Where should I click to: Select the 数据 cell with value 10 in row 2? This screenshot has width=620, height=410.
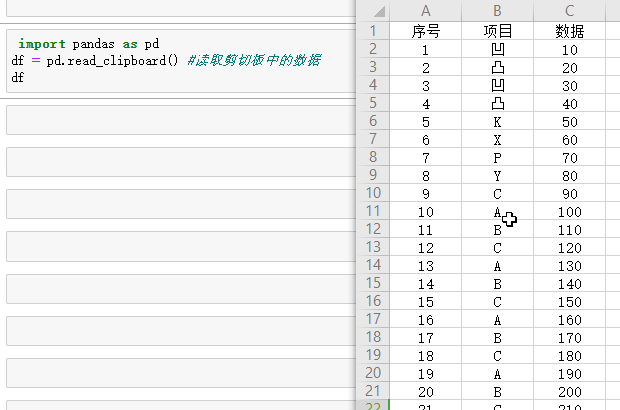pyautogui.click(x=569, y=50)
